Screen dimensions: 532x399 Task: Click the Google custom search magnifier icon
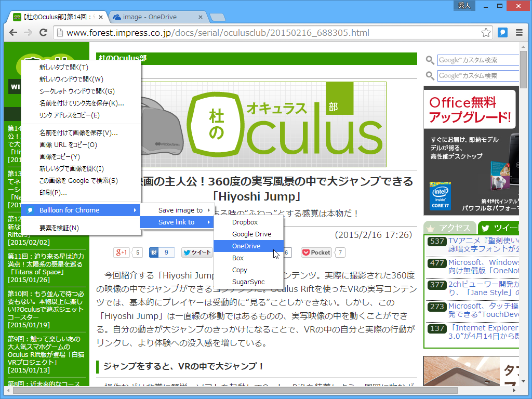pyautogui.click(x=429, y=60)
